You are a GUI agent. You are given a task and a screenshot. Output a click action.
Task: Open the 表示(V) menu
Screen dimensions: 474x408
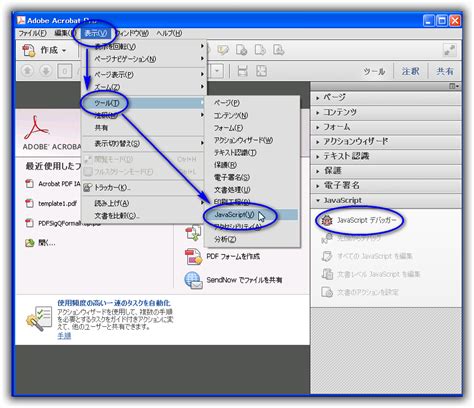coord(95,33)
